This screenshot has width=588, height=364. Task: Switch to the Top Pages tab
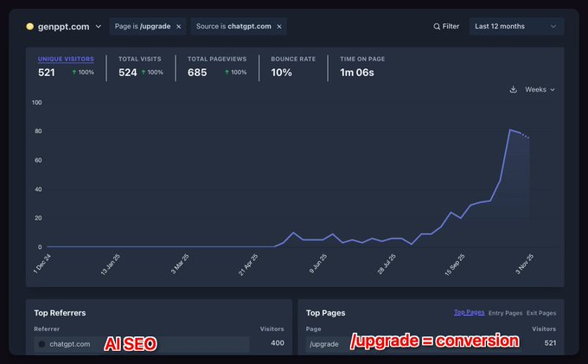[x=470, y=312]
